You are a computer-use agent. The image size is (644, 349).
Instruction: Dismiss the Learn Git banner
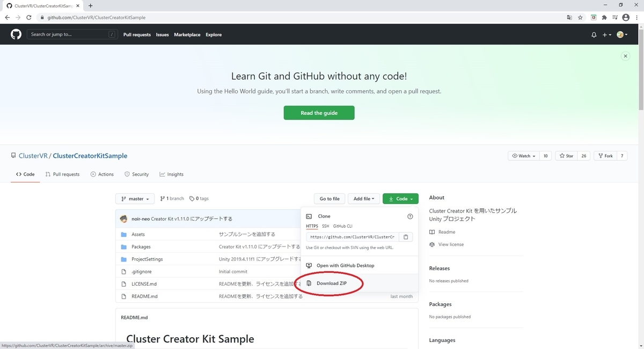(x=625, y=56)
